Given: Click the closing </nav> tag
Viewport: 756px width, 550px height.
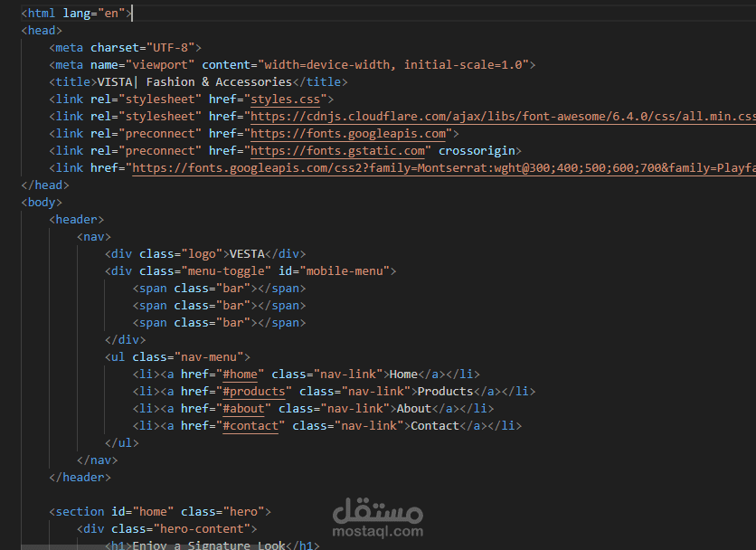Looking at the screenshot, I should click(x=98, y=460).
